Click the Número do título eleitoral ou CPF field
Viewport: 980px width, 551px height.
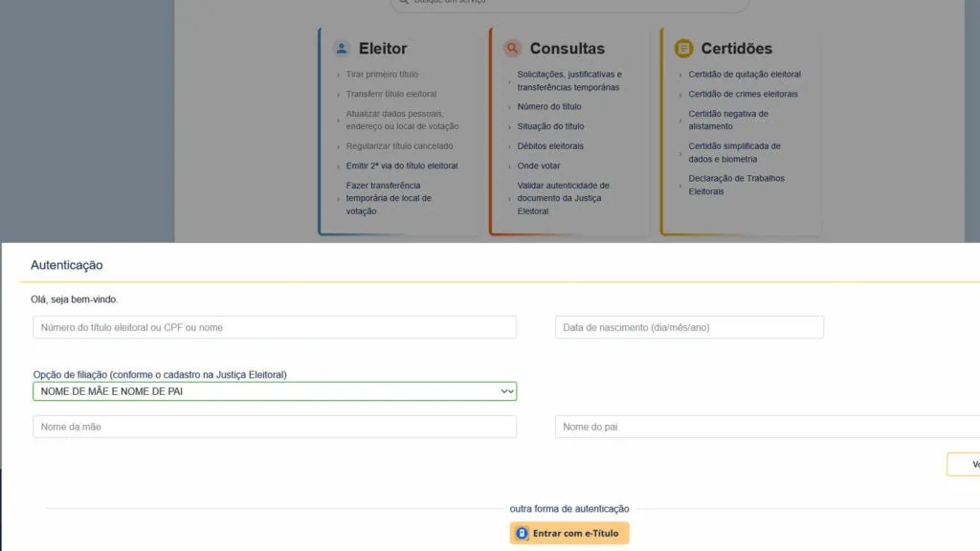pos(275,327)
